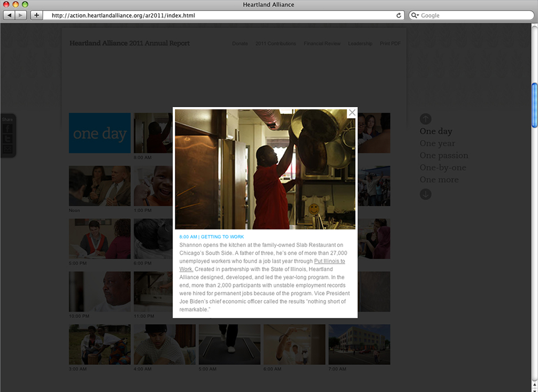Viewport: 538px width, 392px height.
Task: Open the 3:00 AM thumbnail
Action: (x=100, y=344)
